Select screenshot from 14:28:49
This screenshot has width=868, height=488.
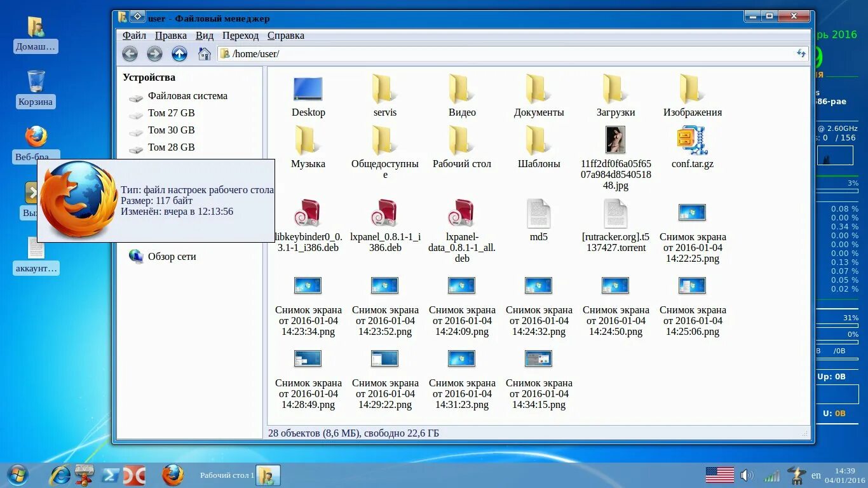pos(308,380)
